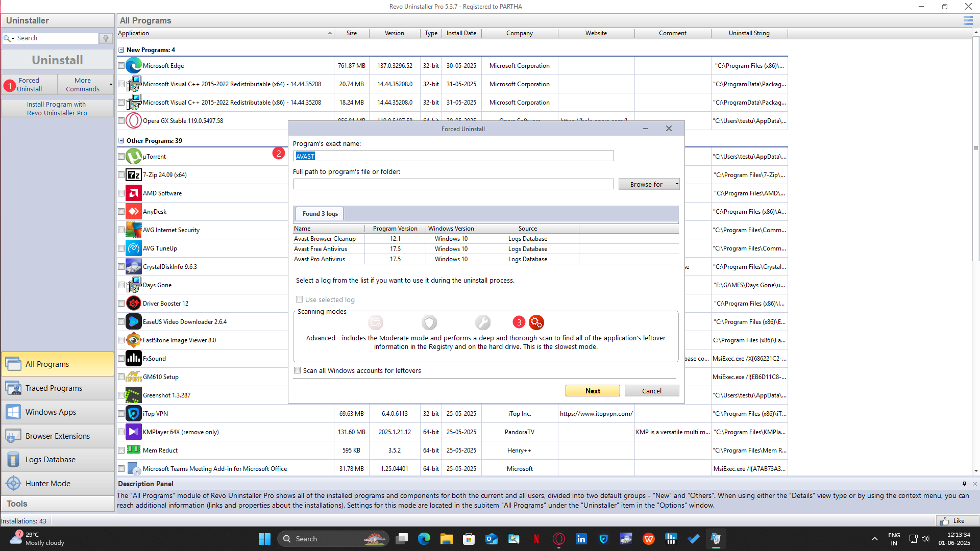Click Next in Forced Uninstall dialog
Screen dimensions: 980x551
coord(592,391)
